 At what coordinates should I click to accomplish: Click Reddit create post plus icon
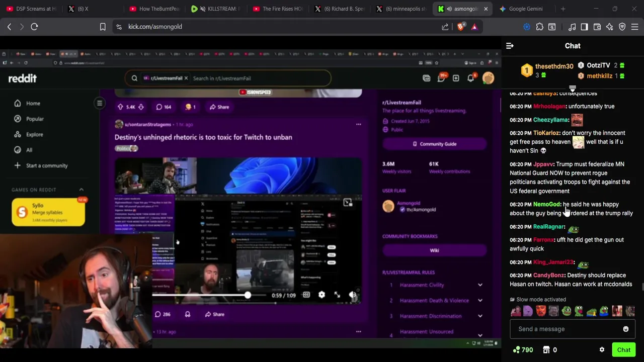pos(456,78)
